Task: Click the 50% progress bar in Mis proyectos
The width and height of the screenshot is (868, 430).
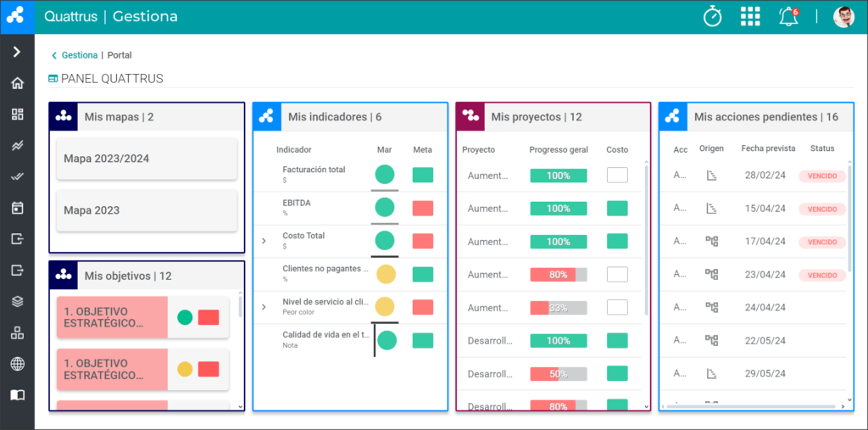Action: (x=559, y=374)
